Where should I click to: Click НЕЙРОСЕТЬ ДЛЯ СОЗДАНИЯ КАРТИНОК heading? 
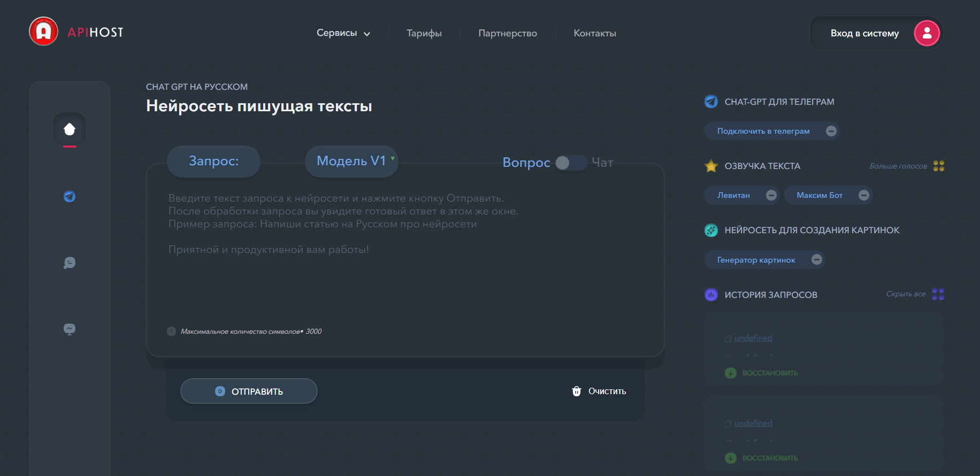pyautogui.click(x=812, y=230)
